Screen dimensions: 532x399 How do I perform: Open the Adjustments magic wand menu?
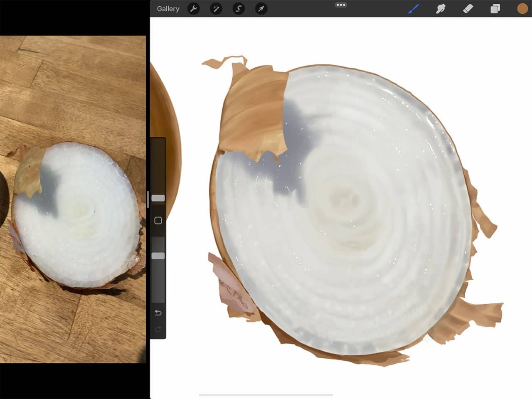click(216, 9)
